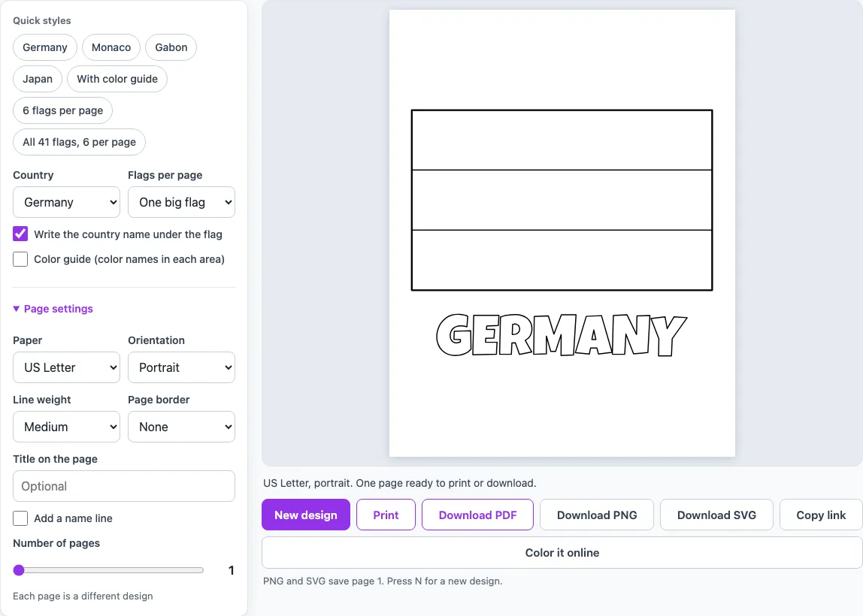Screen dimensions: 863x616
Task: Click the 'Quick styles' heading
Action: (42, 20)
